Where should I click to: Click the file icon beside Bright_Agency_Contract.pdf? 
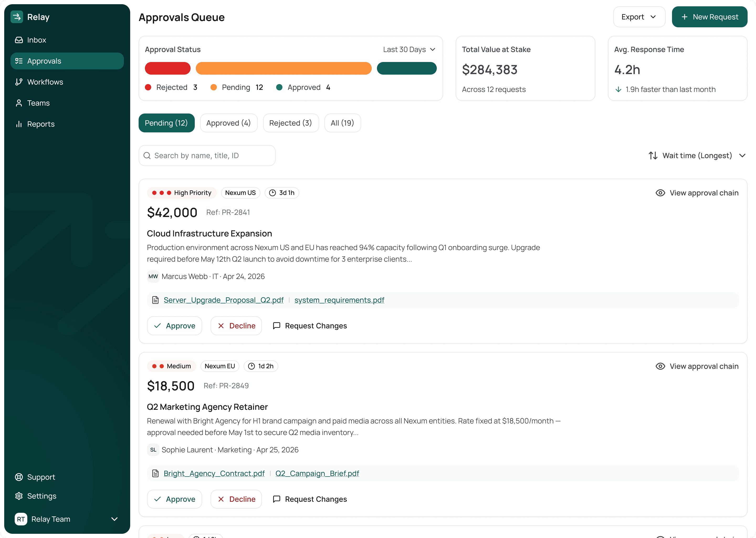pyautogui.click(x=155, y=473)
